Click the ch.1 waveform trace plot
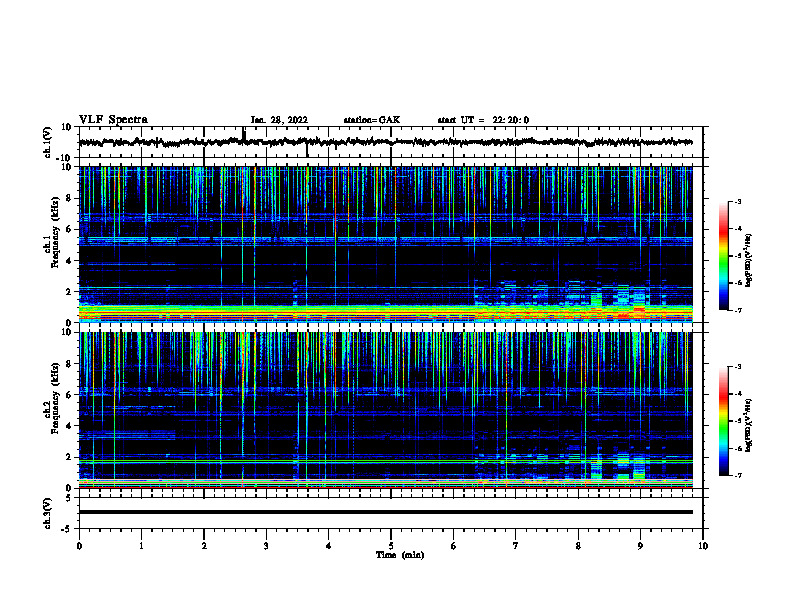 385,142
